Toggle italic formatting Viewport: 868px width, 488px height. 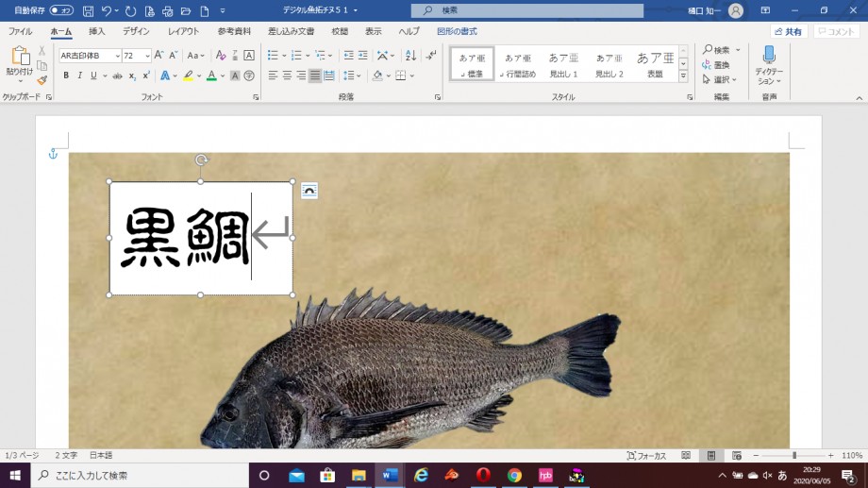tap(79, 76)
